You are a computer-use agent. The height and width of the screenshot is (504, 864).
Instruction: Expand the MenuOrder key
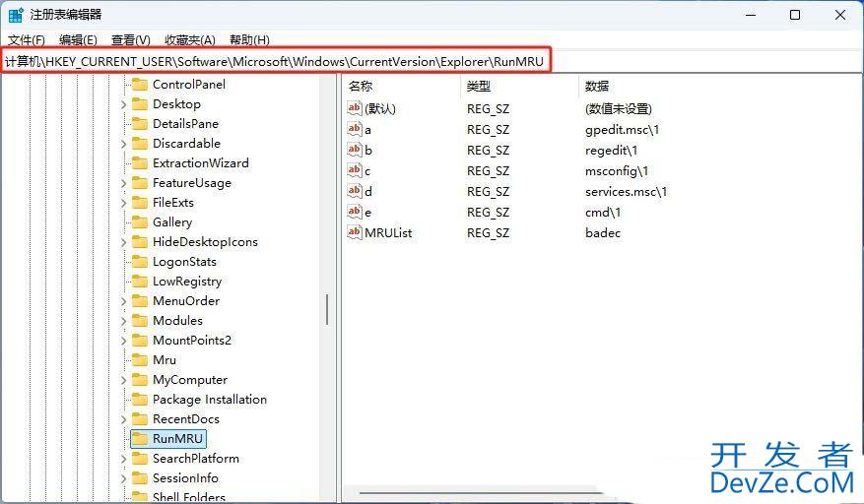pos(123,301)
